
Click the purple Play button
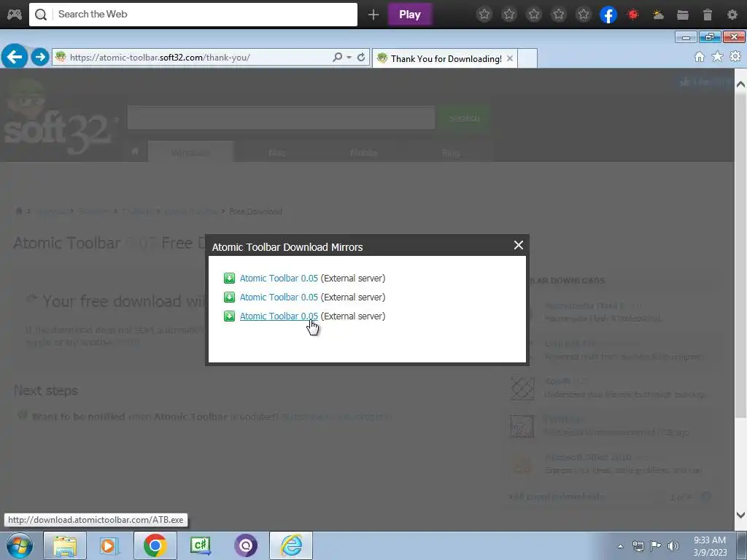[x=410, y=15]
